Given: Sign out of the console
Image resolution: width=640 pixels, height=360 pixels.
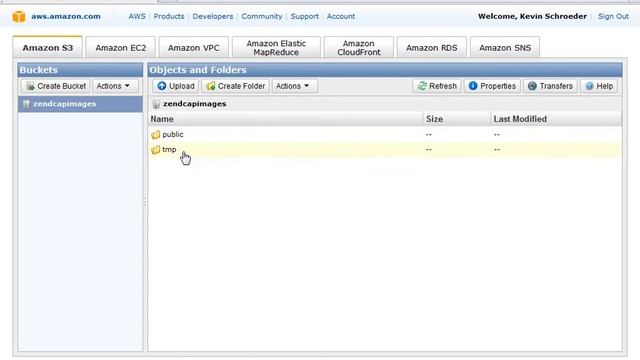Looking at the screenshot, I should point(613,16).
